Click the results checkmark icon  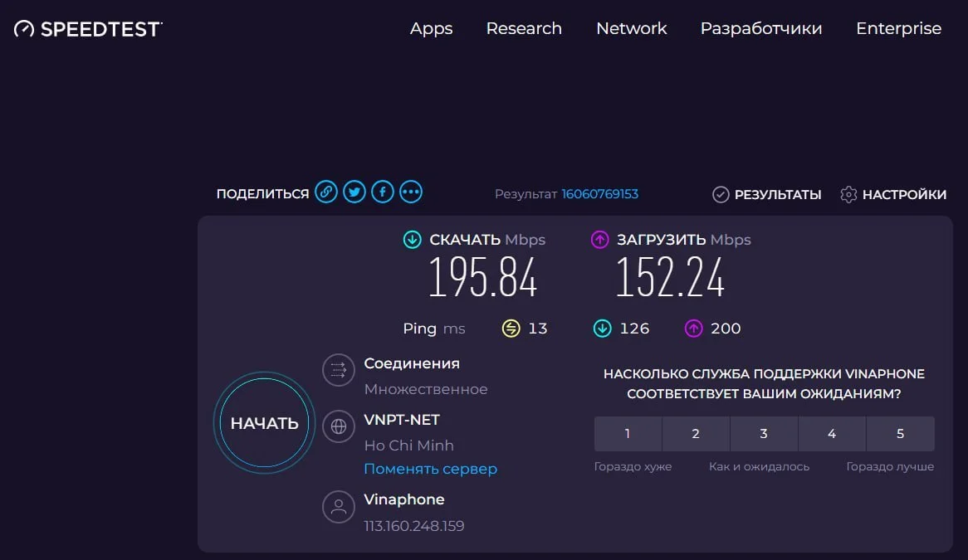pyautogui.click(x=721, y=194)
